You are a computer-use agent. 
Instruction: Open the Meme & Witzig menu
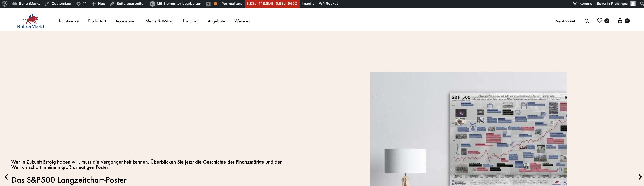click(x=159, y=21)
